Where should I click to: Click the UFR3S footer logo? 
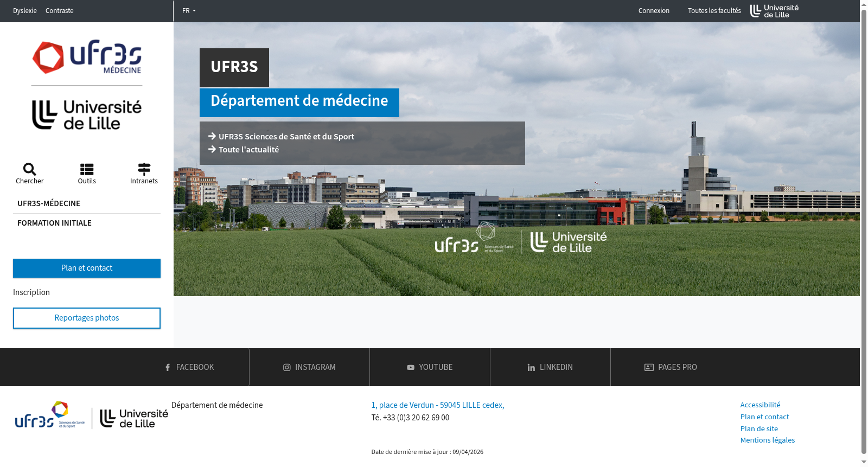pyautogui.click(x=50, y=415)
